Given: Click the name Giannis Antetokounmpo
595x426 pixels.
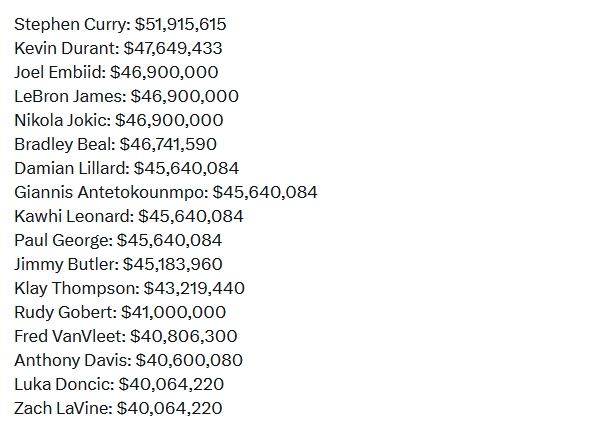Looking at the screenshot, I should point(109,192).
